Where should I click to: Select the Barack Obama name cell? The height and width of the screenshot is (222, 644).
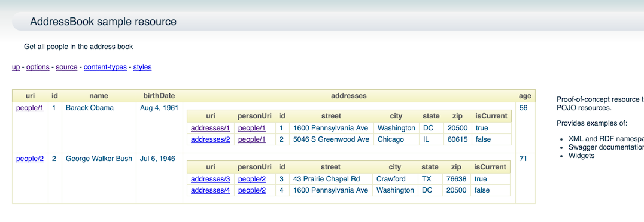click(x=90, y=108)
